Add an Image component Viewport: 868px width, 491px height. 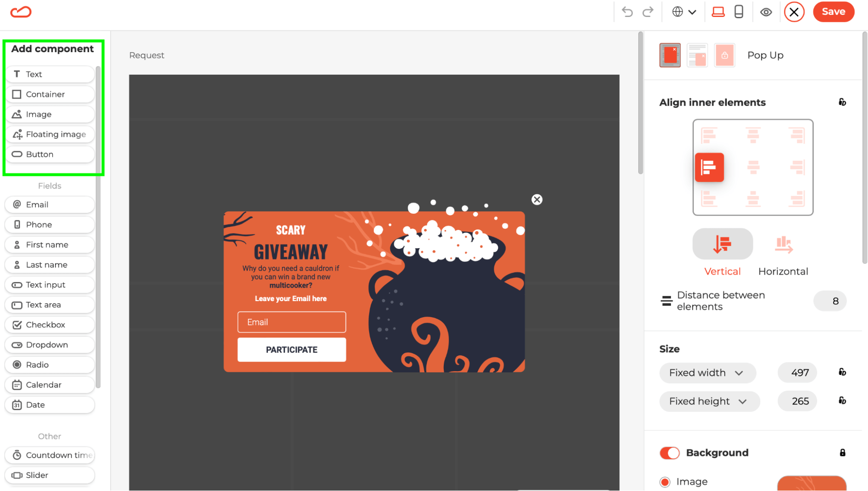coord(50,114)
